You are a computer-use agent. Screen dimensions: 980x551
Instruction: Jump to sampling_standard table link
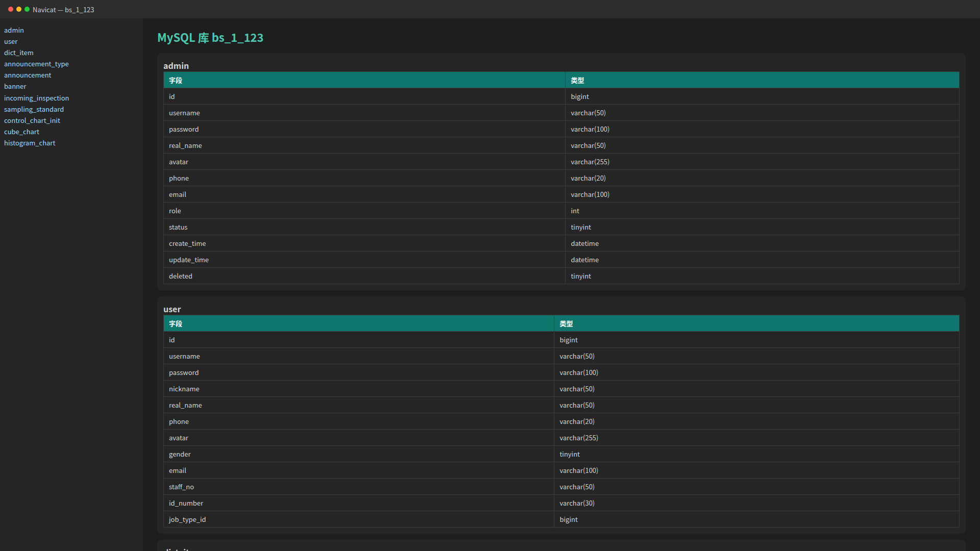click(x=34, y=109)
